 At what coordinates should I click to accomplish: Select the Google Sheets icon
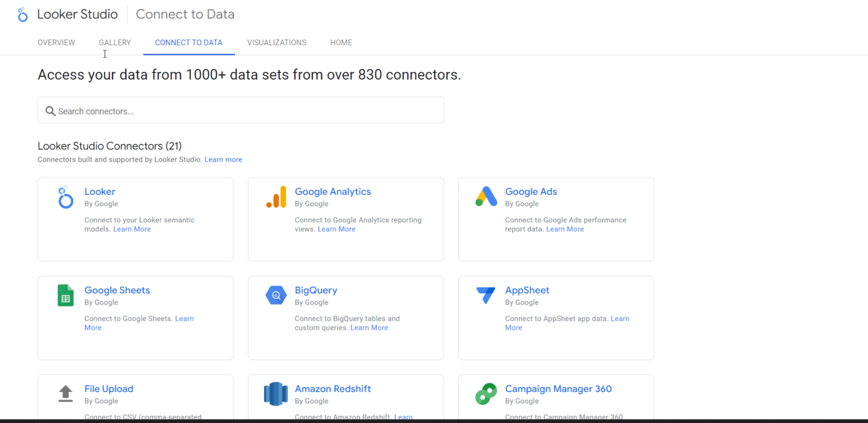click(65, 295)
